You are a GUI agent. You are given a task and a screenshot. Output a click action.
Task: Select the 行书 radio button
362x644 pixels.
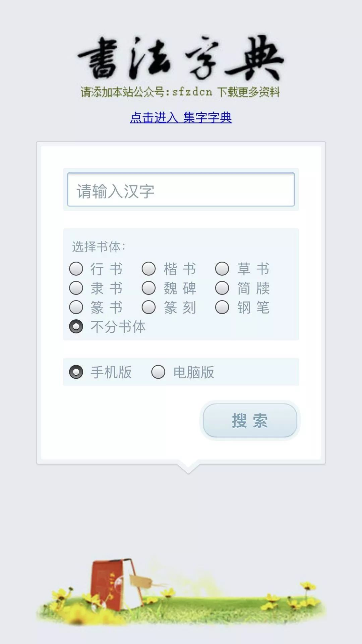[x=76, y=269]
